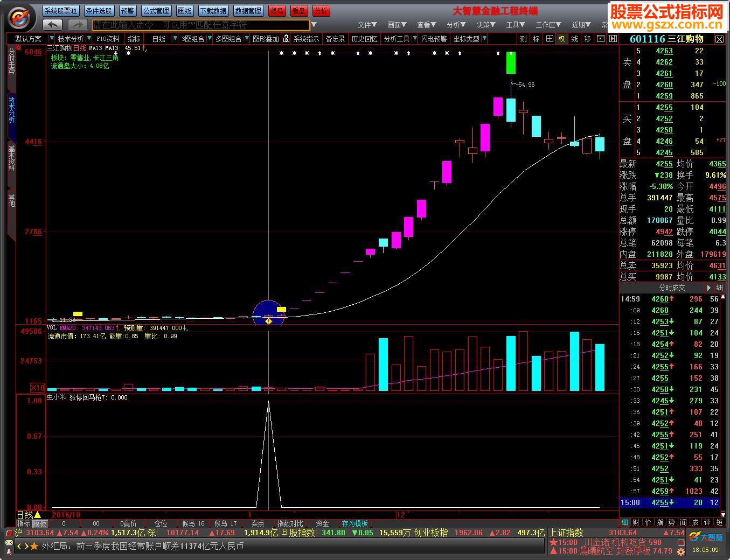Click the window layout icon beside 移

click(x=600, y=39)
